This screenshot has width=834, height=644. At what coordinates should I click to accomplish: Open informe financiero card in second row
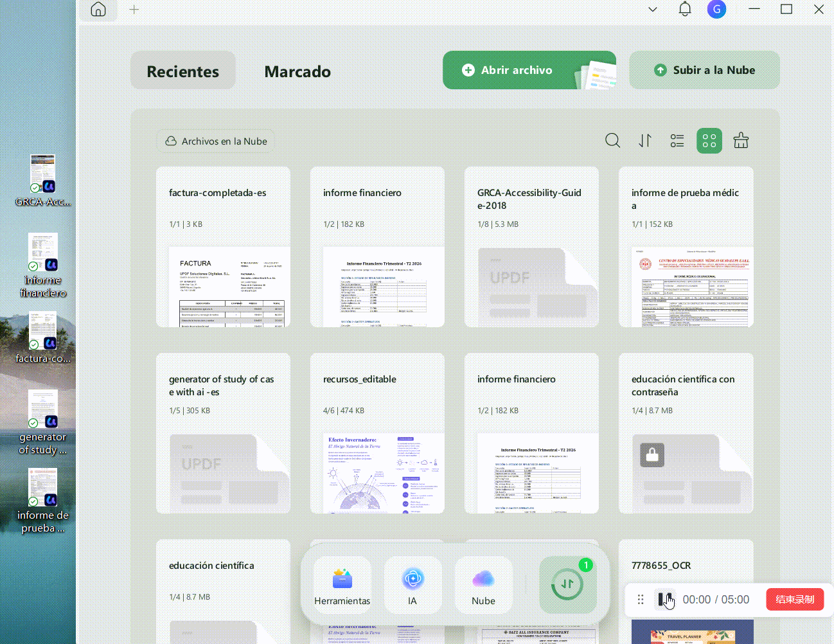tap(532, 433)
